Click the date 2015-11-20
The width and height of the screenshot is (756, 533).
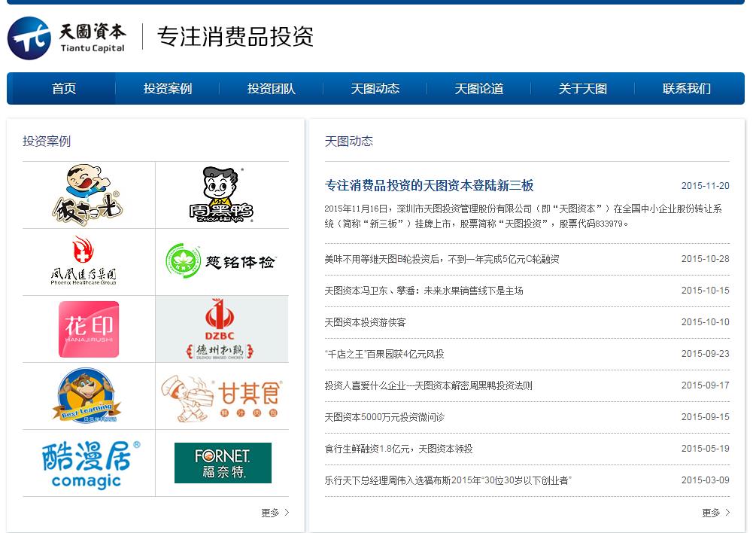705,186
